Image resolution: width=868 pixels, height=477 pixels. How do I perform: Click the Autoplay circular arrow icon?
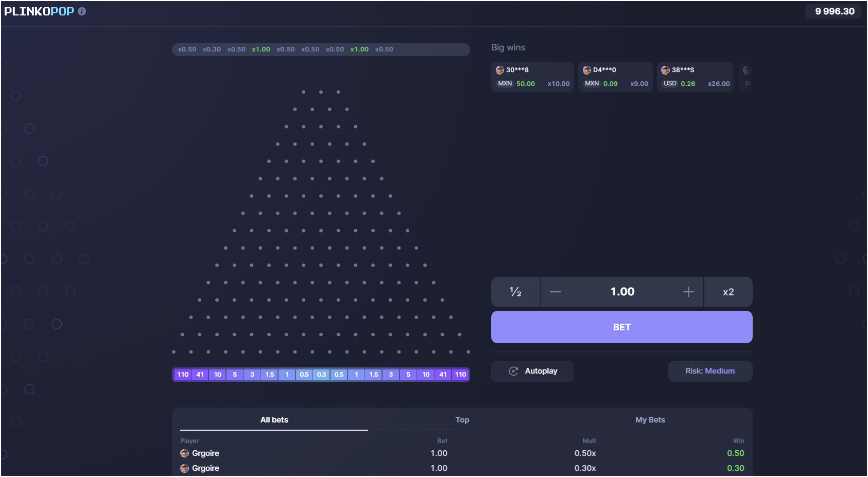pos(513,370)
